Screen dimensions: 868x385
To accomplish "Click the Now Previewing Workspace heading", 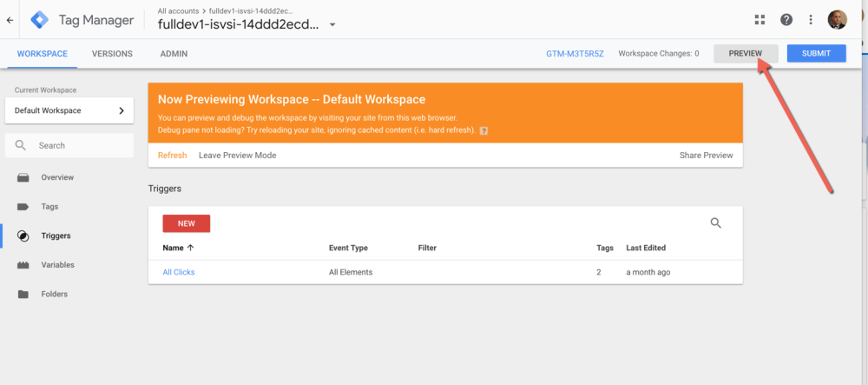I will (x=292, y=100).
